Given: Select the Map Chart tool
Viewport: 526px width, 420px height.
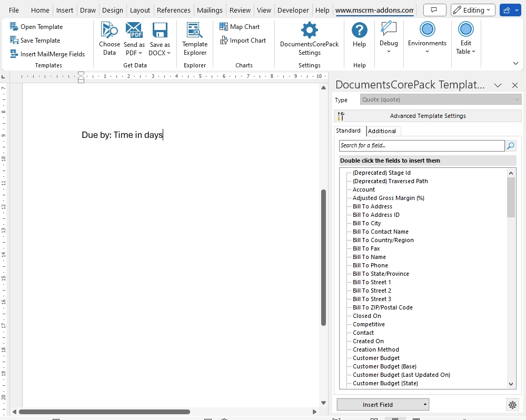Looking at the screenshot, I should pyautogui.click(x=240, y=26).
